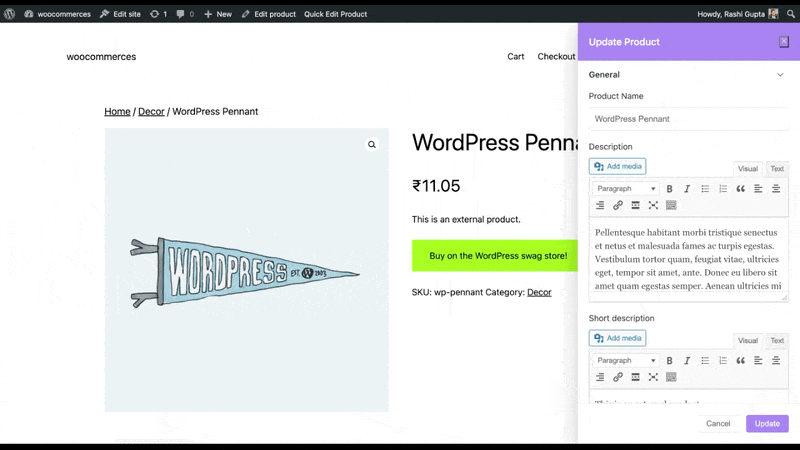The height and width of the screenshot is (450, 800).
Task: Toggle Italic in Description editor
Action: tap(687, 189)
